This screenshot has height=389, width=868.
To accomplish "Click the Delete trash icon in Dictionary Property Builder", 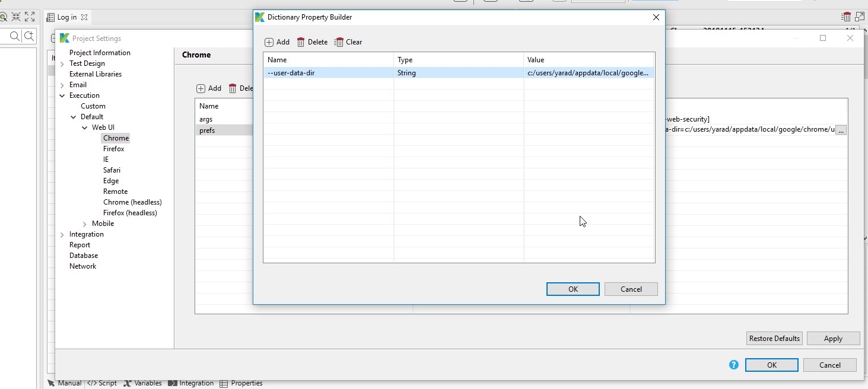I will [301, 42].
